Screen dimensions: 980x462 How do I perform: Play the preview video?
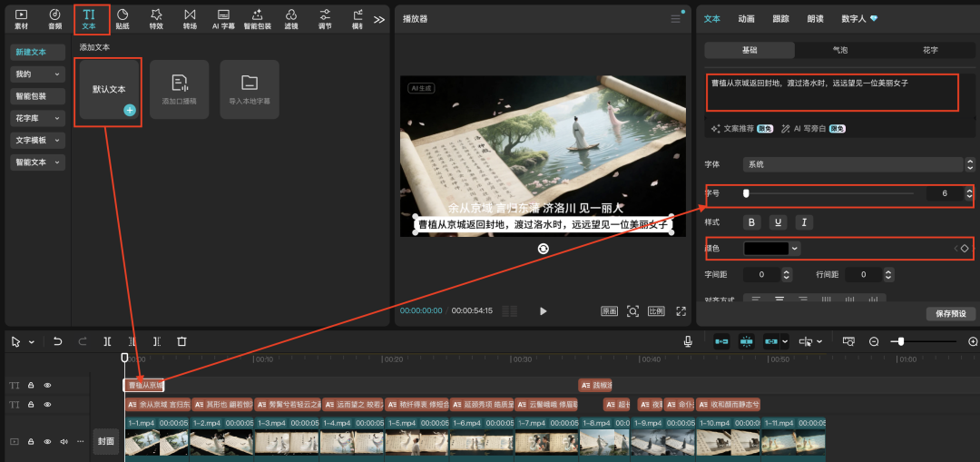coord(544,311)
